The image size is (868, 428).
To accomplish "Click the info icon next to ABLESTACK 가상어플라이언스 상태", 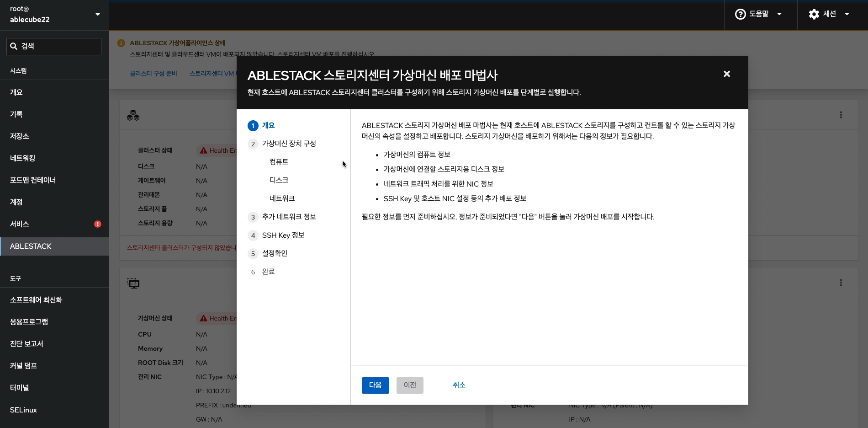I will pos(121,43).
